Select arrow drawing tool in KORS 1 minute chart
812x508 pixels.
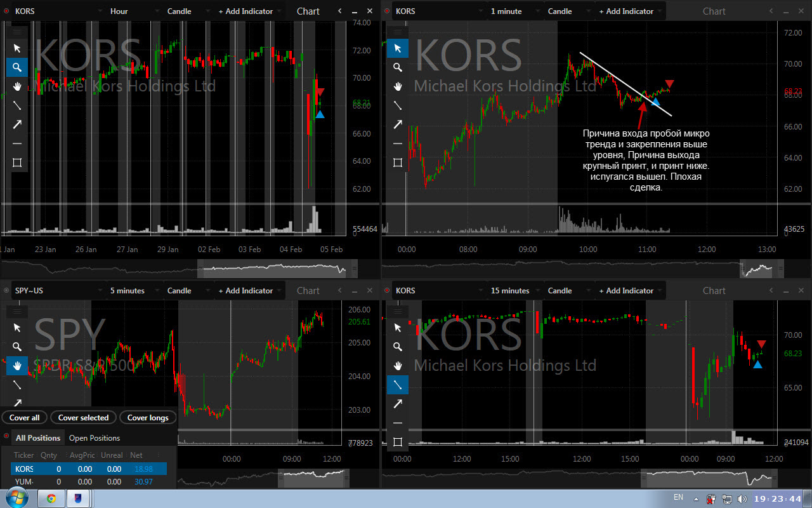pyautogui.click(x=398, y=124)
